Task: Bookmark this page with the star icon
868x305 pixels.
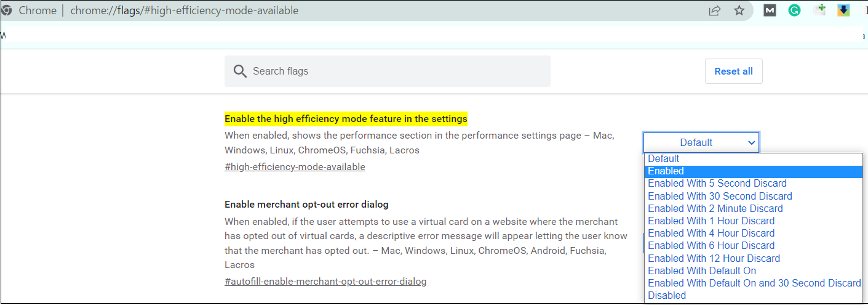Action: click(739, 10)
